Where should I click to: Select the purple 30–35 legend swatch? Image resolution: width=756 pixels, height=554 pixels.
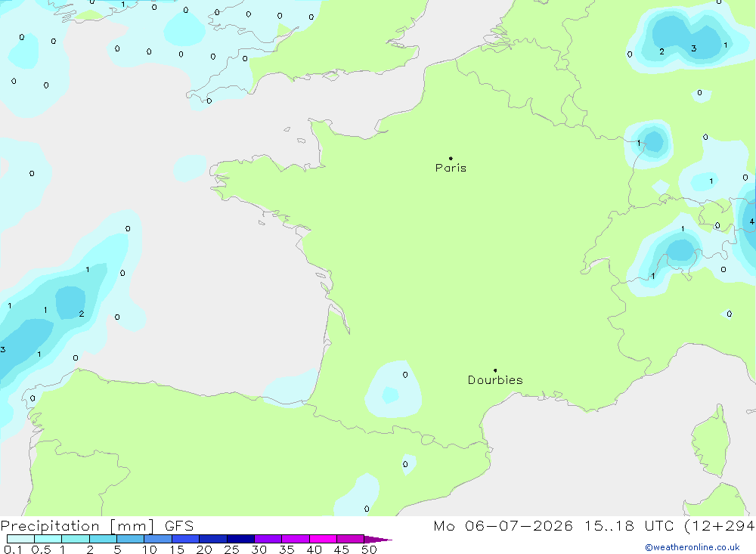click(x=268, y=539)
